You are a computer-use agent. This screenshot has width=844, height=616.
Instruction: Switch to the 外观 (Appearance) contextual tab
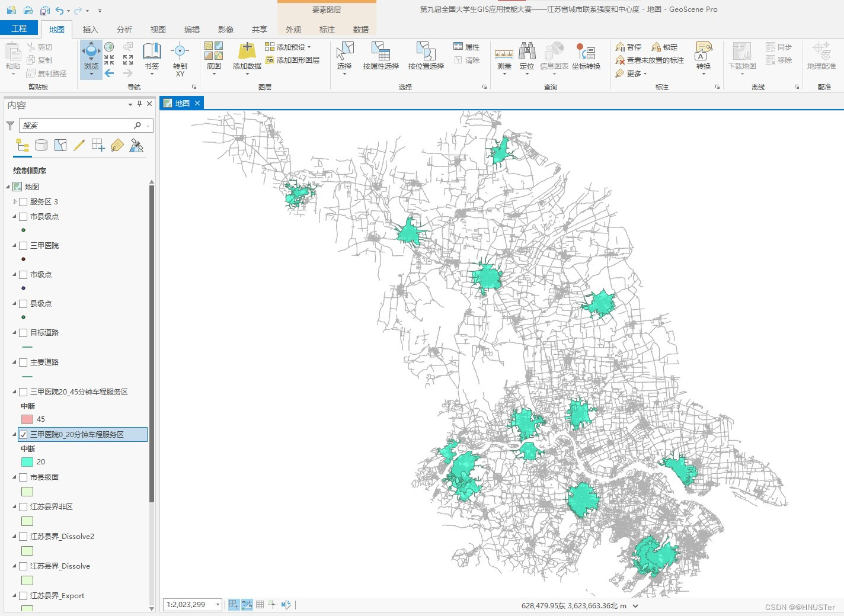[x=293, y=30]
